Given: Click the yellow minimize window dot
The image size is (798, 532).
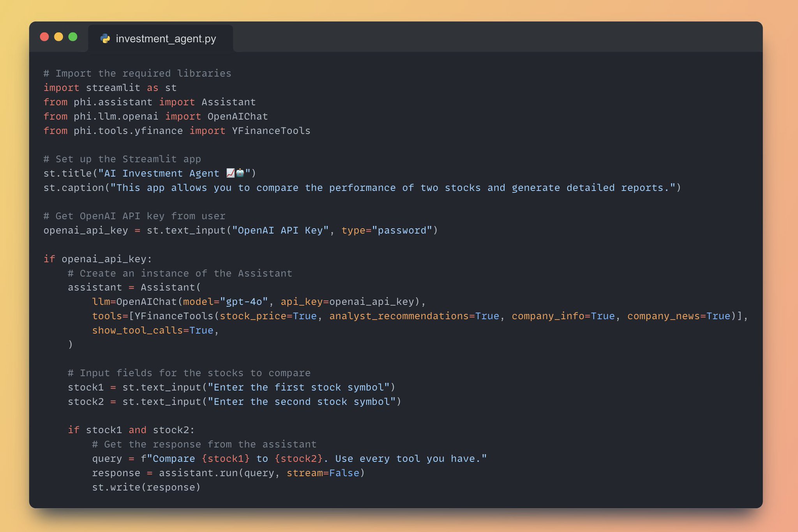Looking at the screenshot, I should click(58, 37).
